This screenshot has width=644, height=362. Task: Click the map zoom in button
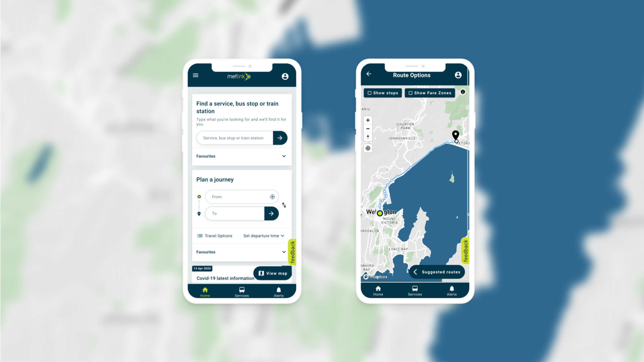pyautogui.click(x=368, y=119)
